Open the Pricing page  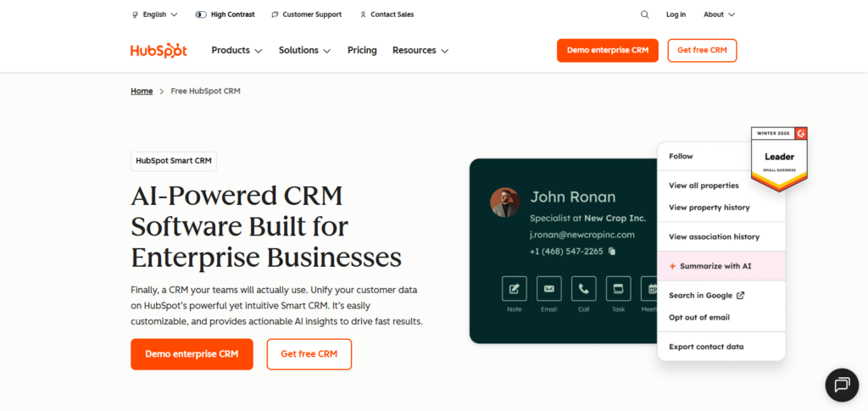click(362, 50)
